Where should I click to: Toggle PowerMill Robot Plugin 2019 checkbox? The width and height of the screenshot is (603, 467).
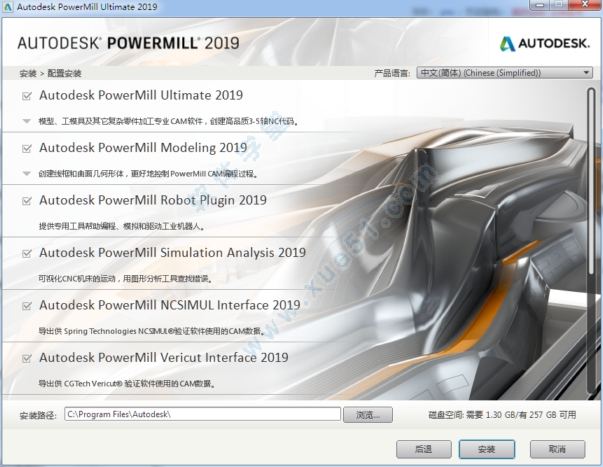click(27, 201)
